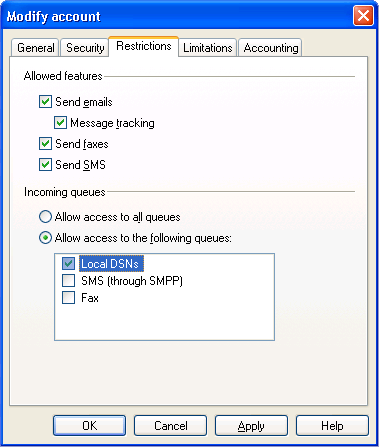The height and width of the screenshot is (447, 379).
Task: Close the Modify account dialog
Action: click(x=363, y=16)
